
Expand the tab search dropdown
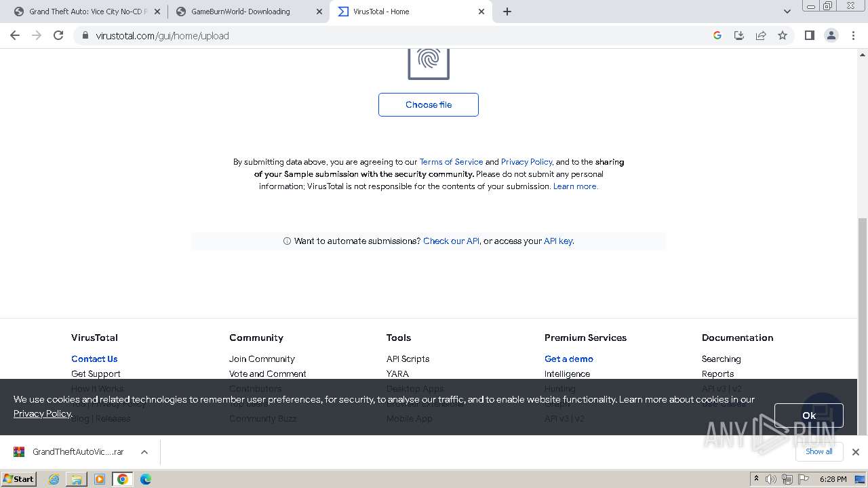coord(787,12)
